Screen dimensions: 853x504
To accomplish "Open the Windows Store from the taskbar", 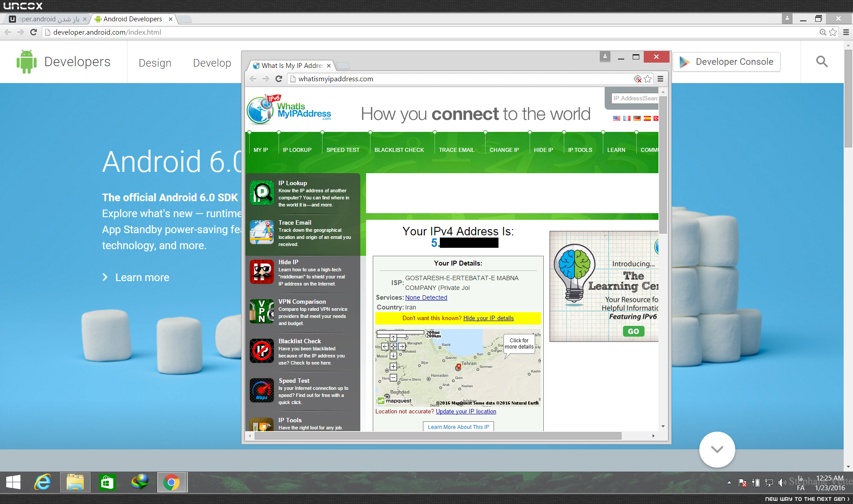I will (107, 482).
